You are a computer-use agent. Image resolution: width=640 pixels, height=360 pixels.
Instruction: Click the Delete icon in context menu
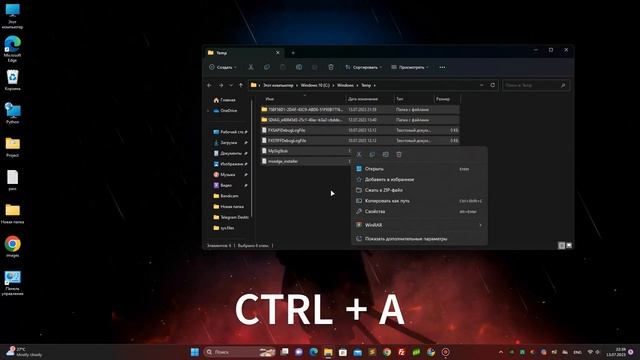click(399, 155)
